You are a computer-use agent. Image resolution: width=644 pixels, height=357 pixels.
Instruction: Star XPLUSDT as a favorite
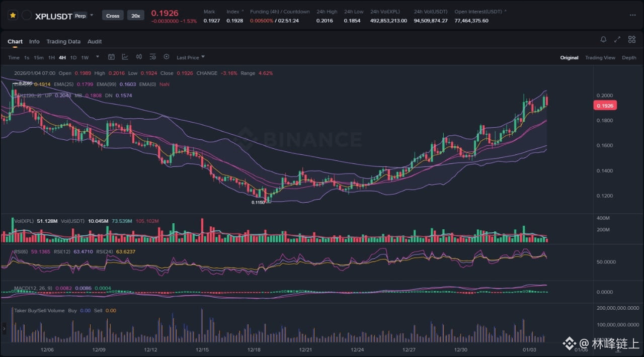pos(13,16)
